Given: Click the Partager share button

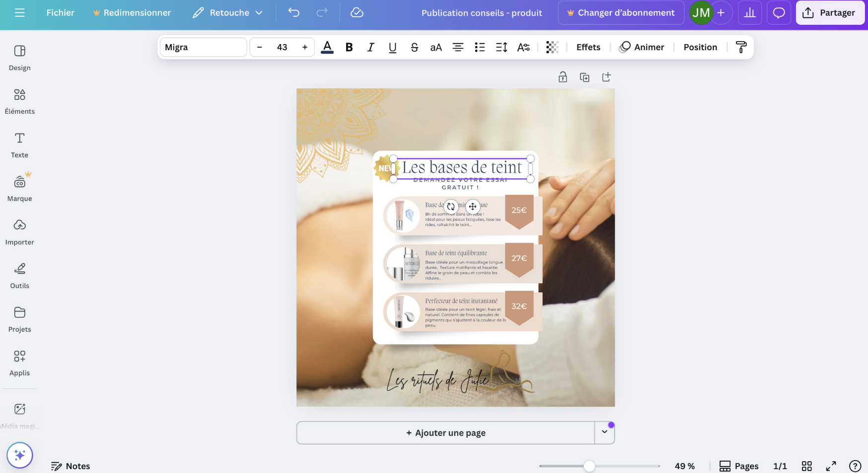Looking at the screenshot, I should [x=830, y=13].
